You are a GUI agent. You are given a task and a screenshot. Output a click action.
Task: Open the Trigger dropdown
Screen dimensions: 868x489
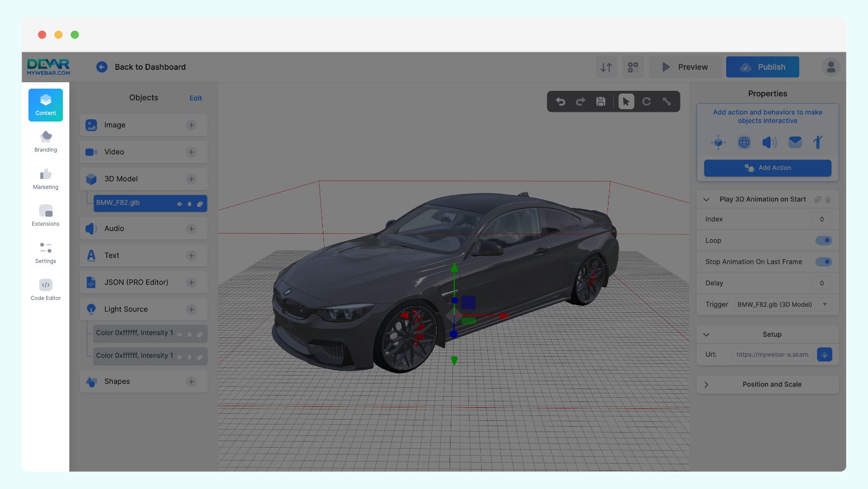(783, 304)
